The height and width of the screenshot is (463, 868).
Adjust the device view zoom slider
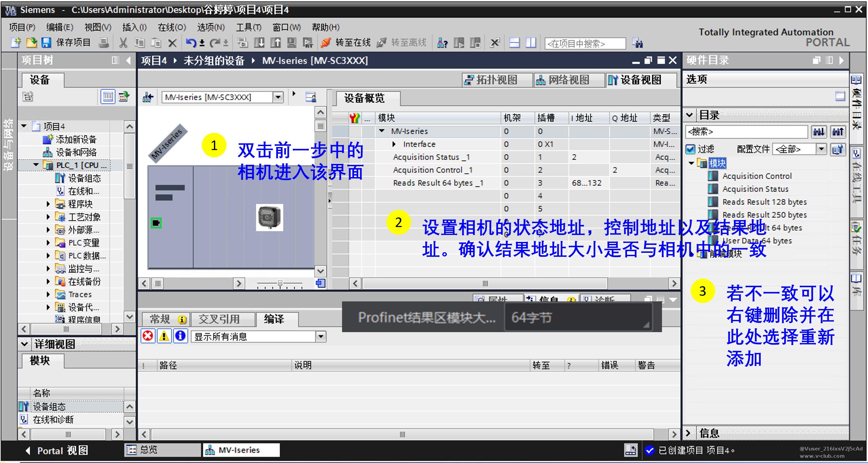coord(280,284)
